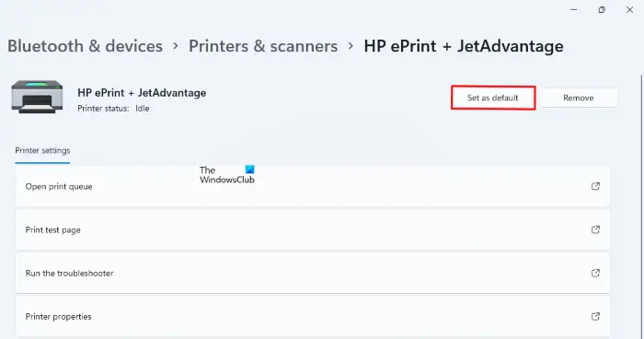Click the vertical scrollbar on right
This screenshot has width=644, height=339.
tap(641, 205)
